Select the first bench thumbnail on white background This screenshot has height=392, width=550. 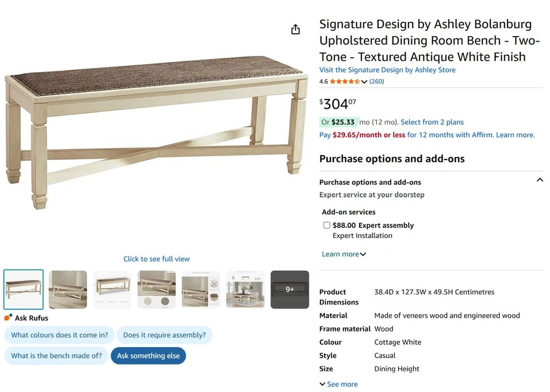pos(23,290)
